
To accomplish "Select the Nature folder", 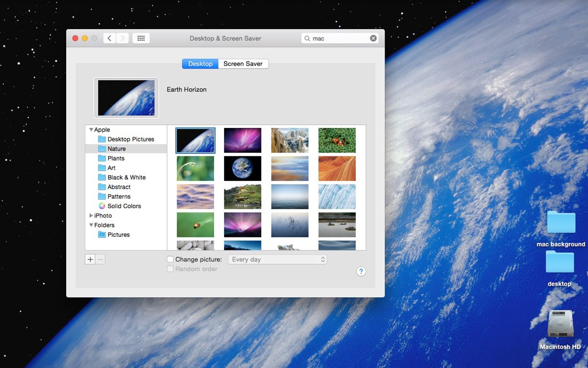I will 126,149.
